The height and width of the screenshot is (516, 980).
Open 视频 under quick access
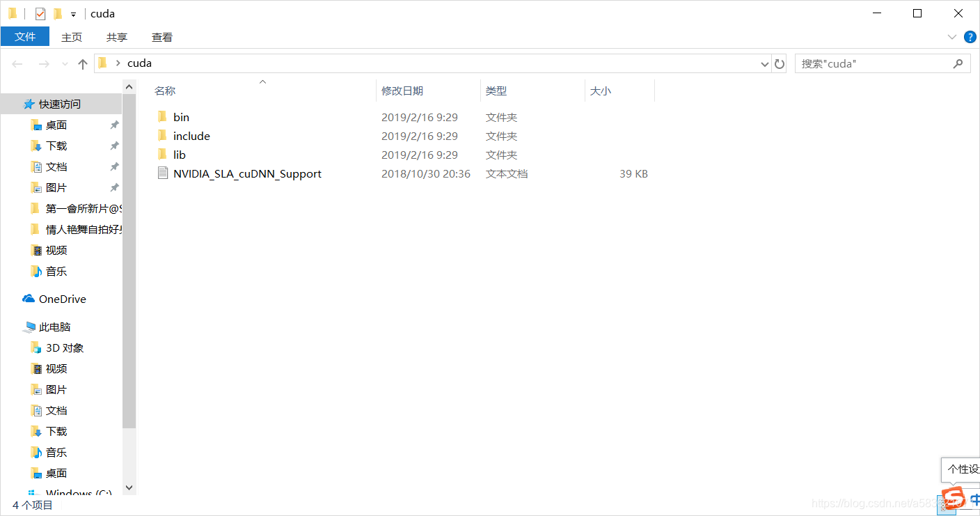pyautogui.click(x=56, y=250)
